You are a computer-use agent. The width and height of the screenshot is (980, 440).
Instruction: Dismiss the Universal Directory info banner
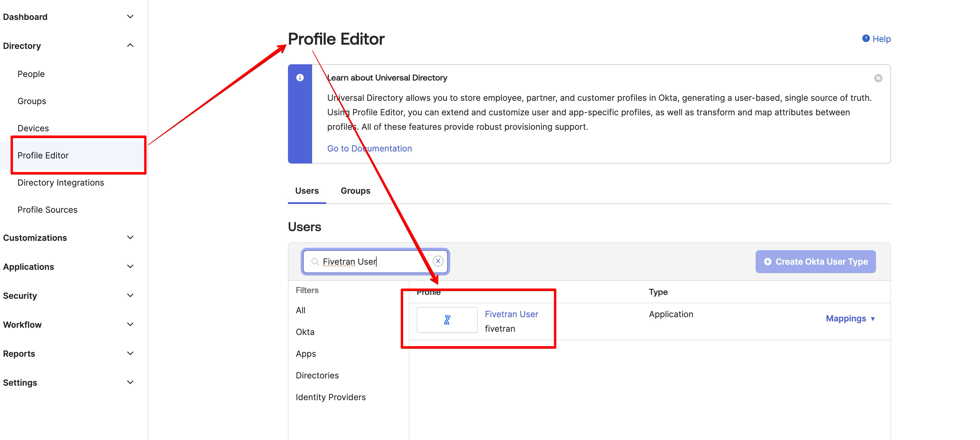point(878,78)
